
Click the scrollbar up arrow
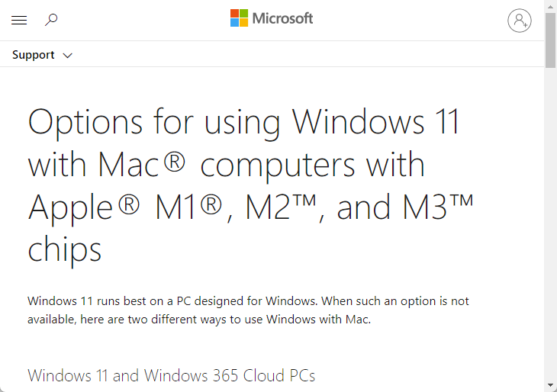(x=550, y=6)
